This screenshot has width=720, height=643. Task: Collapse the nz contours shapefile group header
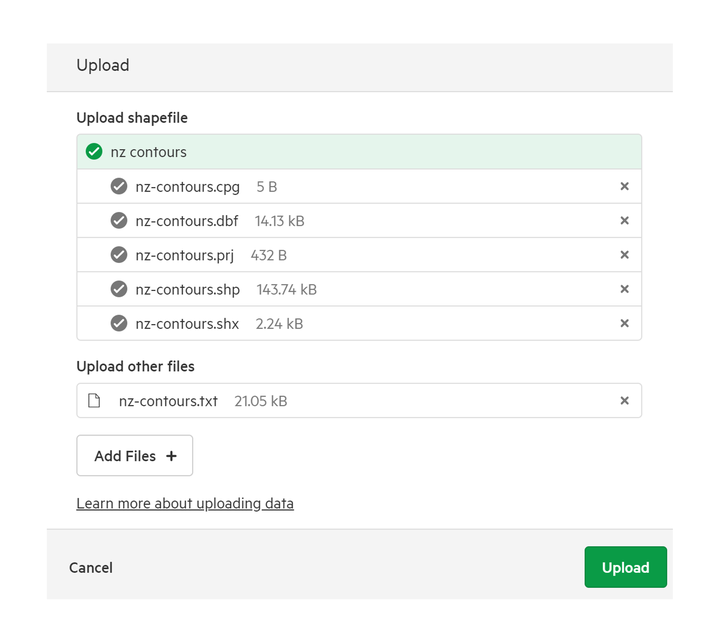point(359,152)
